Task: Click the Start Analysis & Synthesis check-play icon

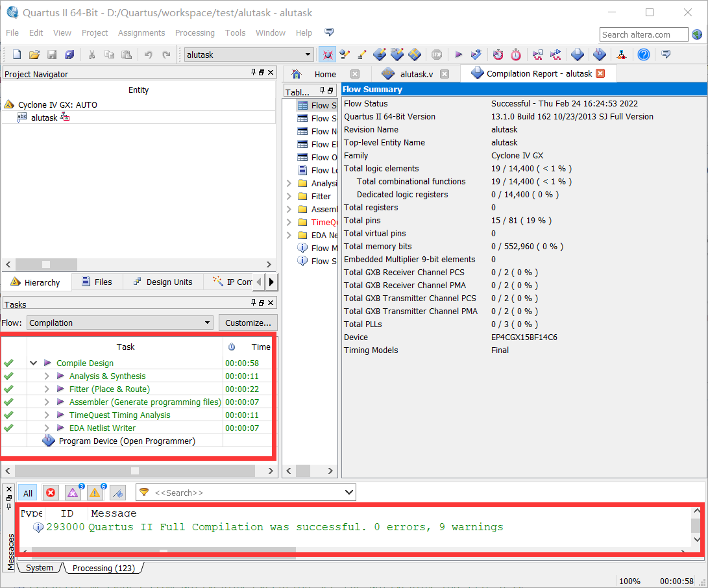Action: [x=476, y=55]
